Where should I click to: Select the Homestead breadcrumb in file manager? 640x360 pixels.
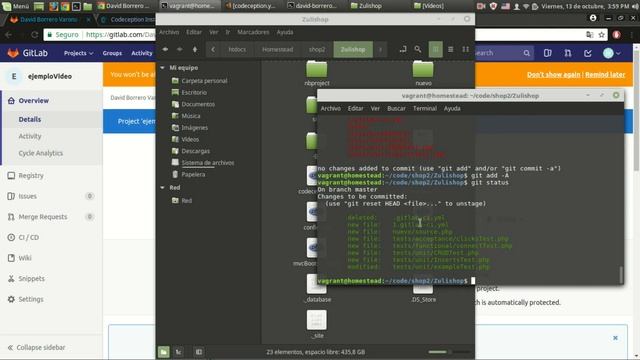point(278,49)
